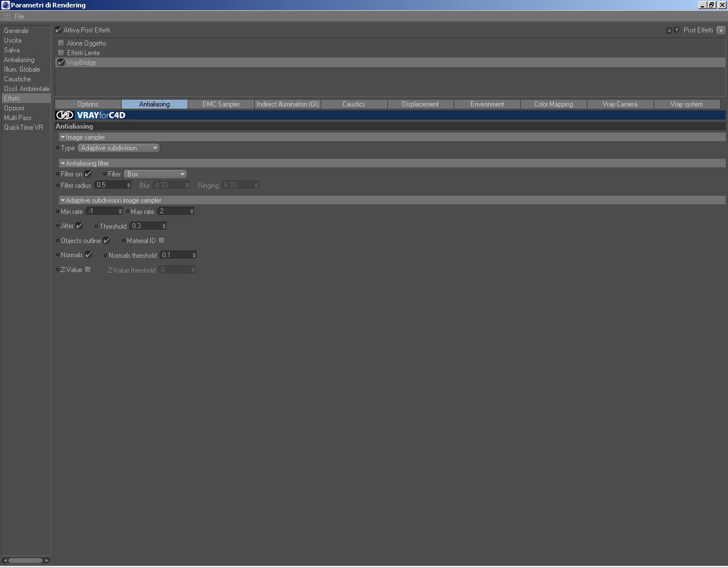The height and width of the screenshot is (568, 728).
Task: Click the Post Effetti arrow button
Action: point(721,30)
